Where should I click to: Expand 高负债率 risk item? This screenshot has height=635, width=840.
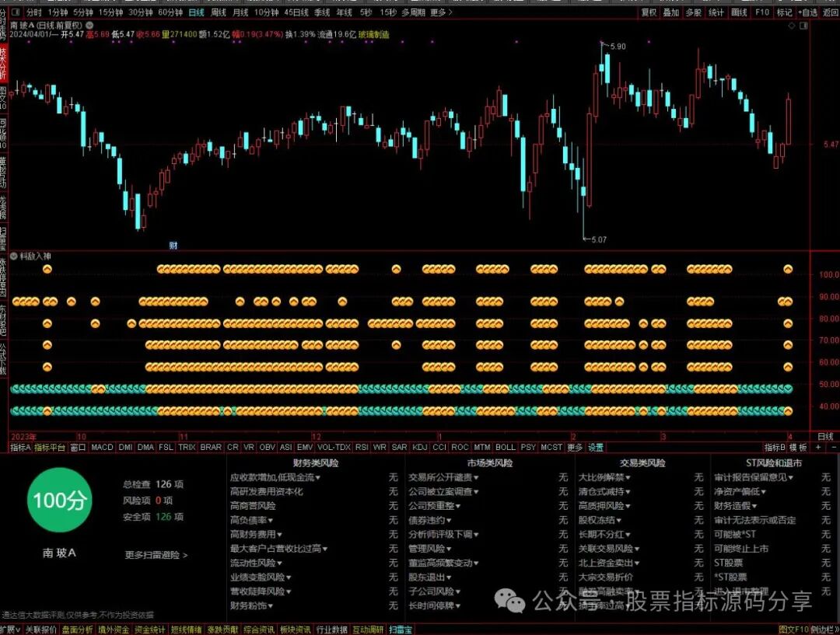coord(251,520)
